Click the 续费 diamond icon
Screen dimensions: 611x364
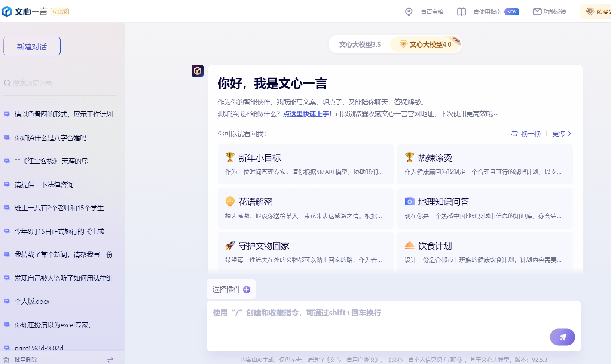[590, 12]
